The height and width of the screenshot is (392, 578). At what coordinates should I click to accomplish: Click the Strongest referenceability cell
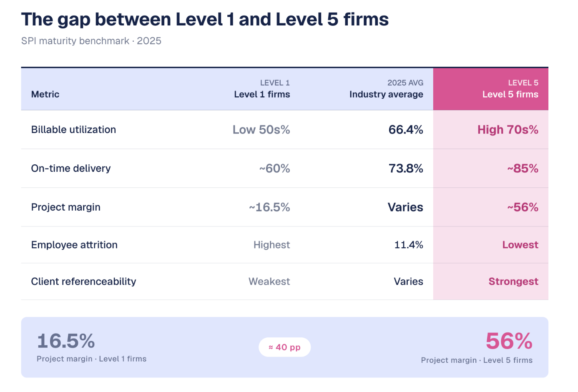(513, 281)
